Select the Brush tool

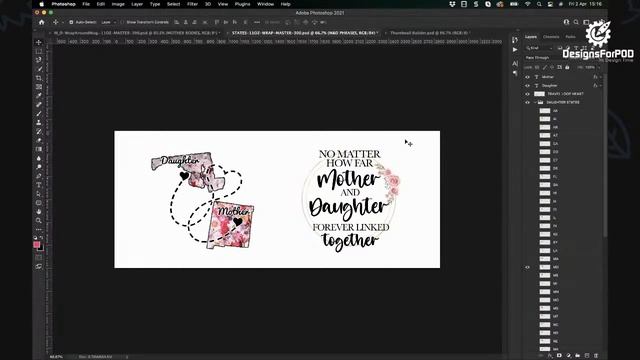(39, 113)
